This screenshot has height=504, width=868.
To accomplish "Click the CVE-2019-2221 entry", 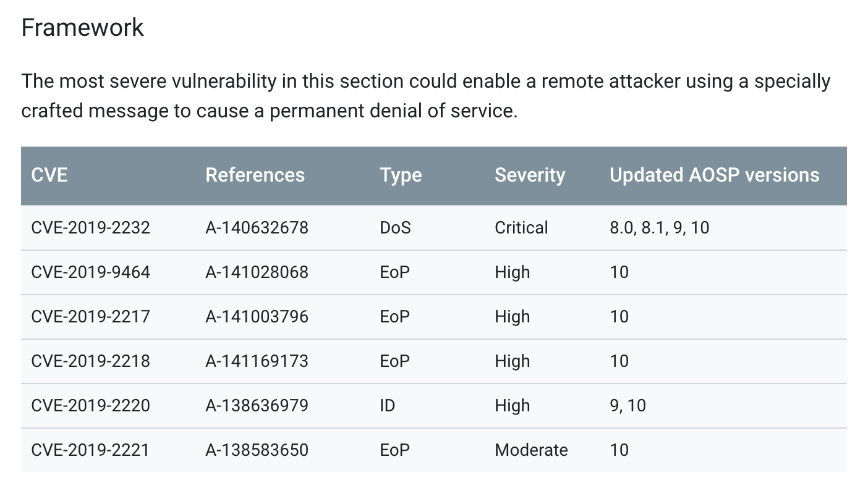I will pyautogui.click(x=90, y=450).
